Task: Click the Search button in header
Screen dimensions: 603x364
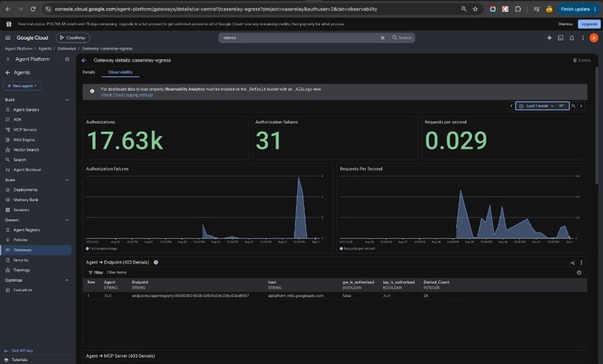Action: coord(402,37)
